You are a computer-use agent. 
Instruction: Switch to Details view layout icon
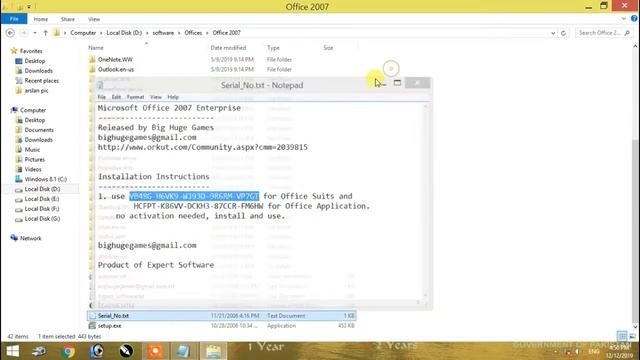(622, 336)
